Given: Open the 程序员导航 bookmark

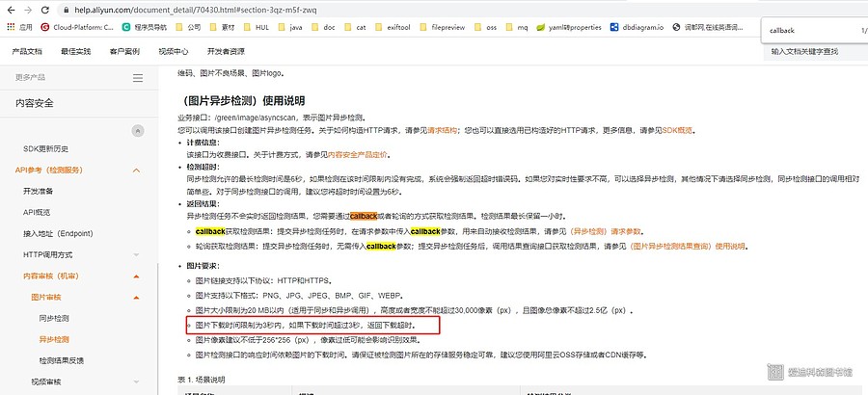Looking at the screenshot, I should [144, 27].
